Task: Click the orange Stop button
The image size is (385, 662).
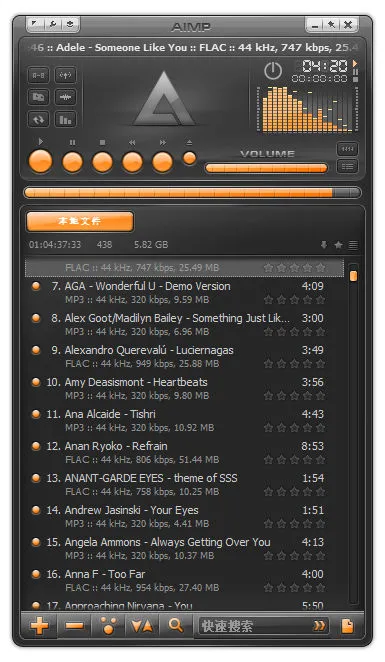Action: 103,162
